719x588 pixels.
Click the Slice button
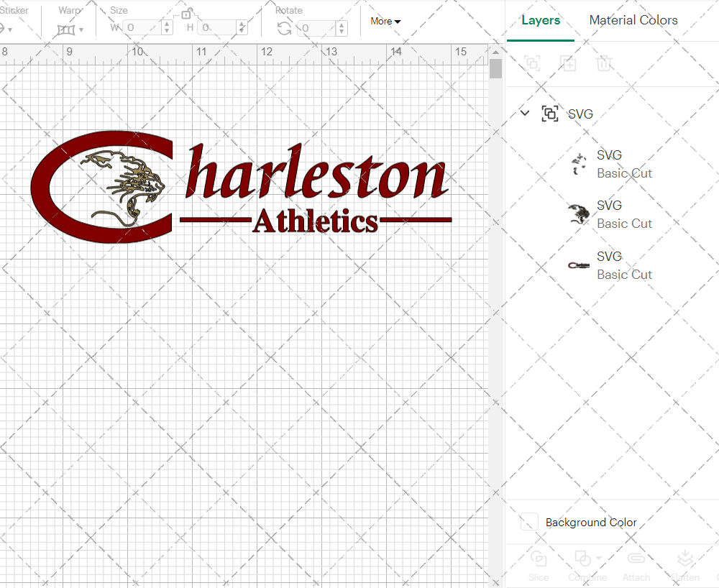click(x=539, y=566)
